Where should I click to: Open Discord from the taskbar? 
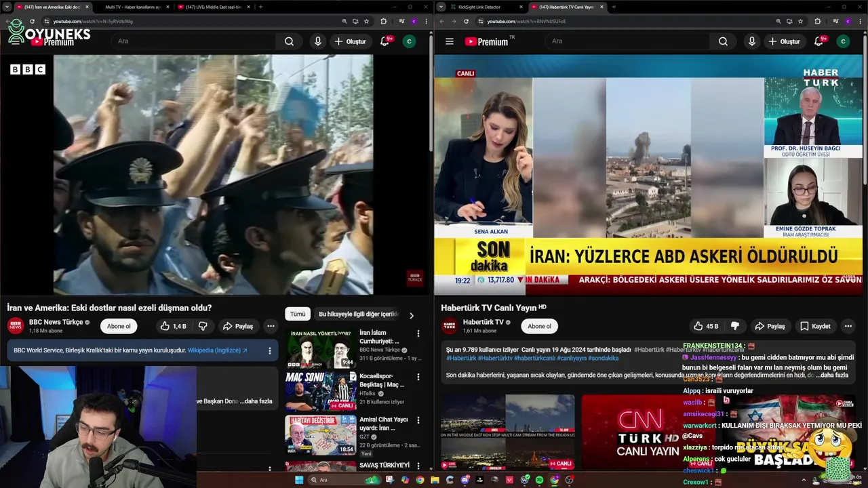tap(465, 480)
